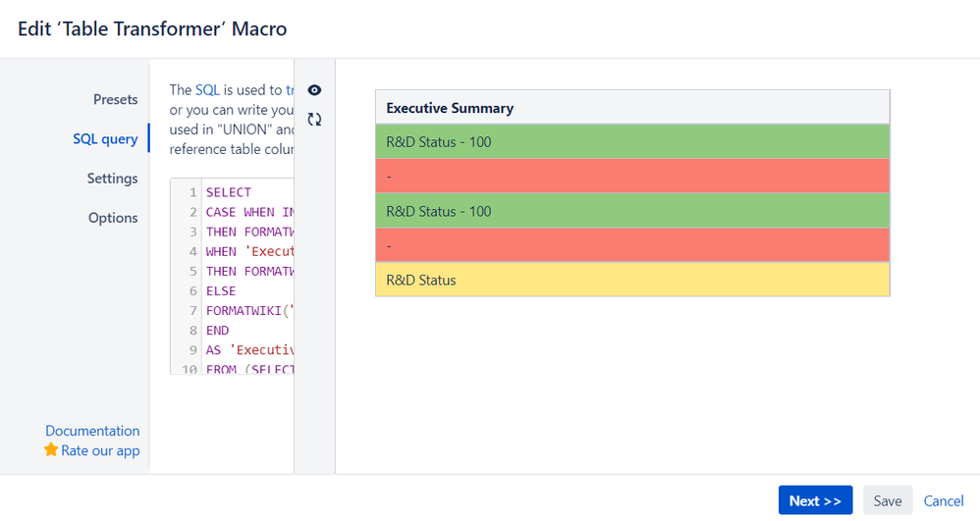Click the Rate our app link
Image resolution: width=980 pixels, height=521 pixels.
[x=100, y=450]
